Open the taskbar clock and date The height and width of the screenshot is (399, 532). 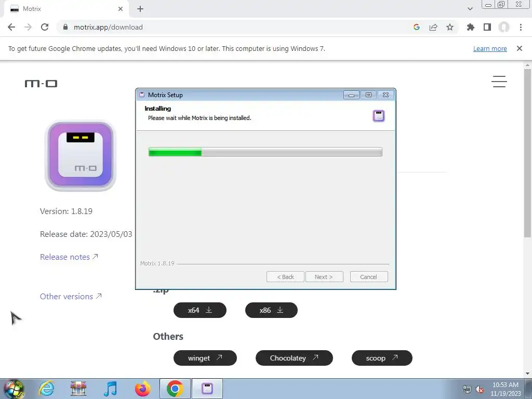pyautogui.click(x=506, y=389)
